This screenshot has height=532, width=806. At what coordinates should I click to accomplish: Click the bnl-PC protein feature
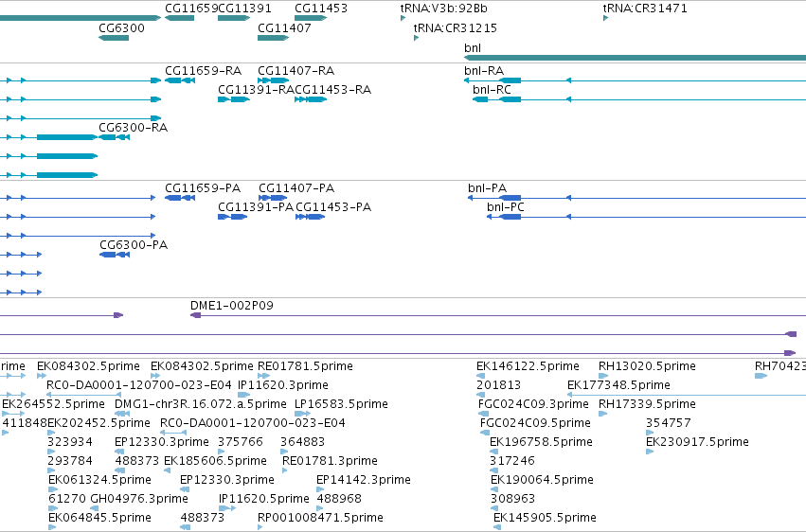(646, 217)
